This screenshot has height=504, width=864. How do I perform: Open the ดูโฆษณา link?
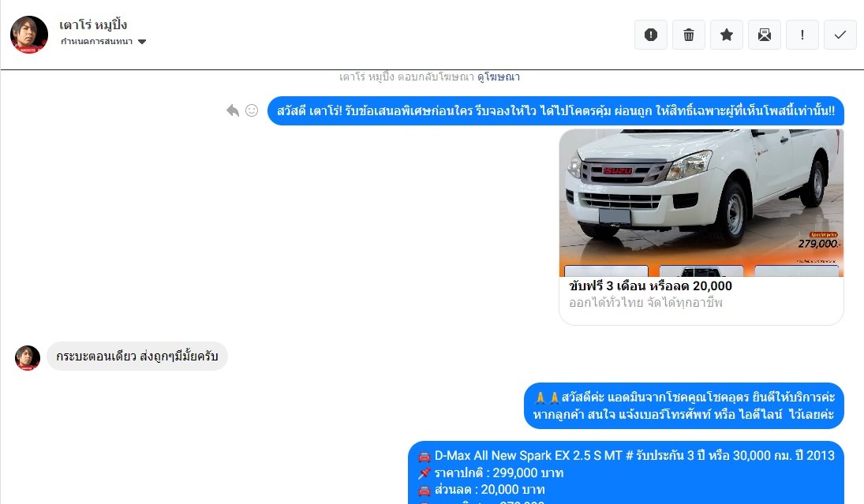499,77
